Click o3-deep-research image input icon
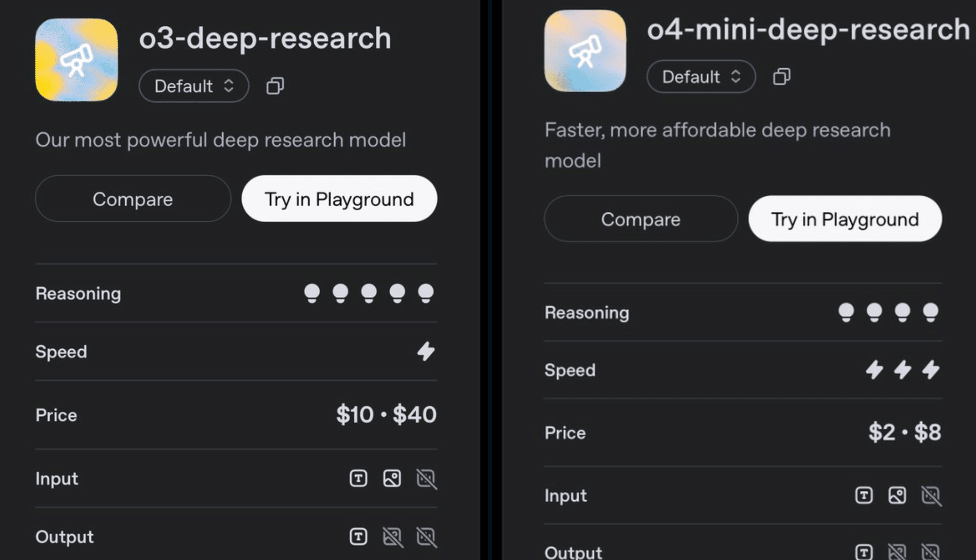 coord(392,478)
